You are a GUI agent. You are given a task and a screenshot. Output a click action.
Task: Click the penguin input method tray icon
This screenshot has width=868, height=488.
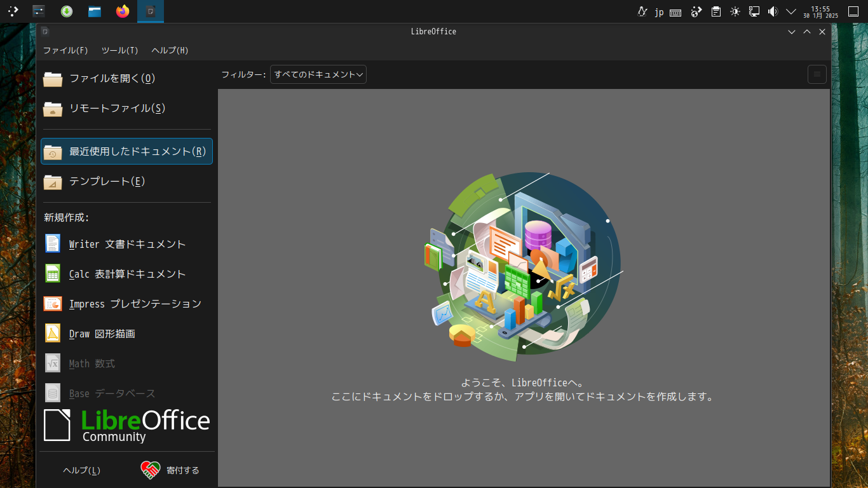(x=642, y=11)
